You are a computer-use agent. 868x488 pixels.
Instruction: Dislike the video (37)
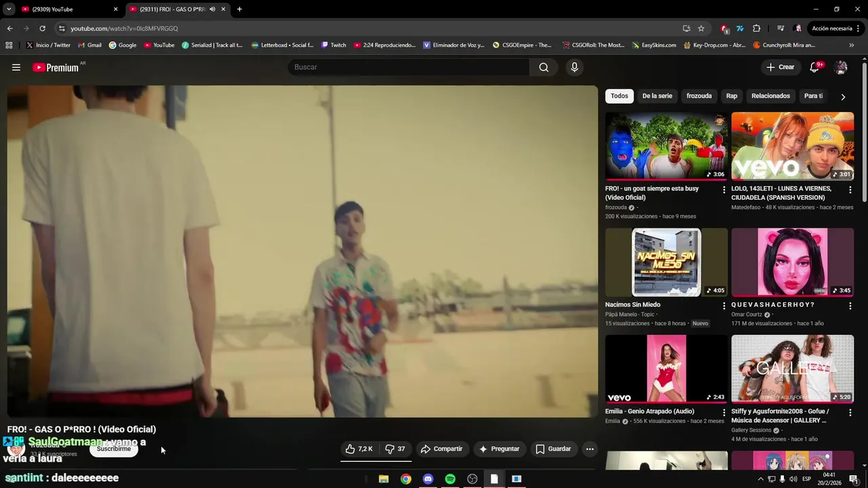tap(395, 449)
